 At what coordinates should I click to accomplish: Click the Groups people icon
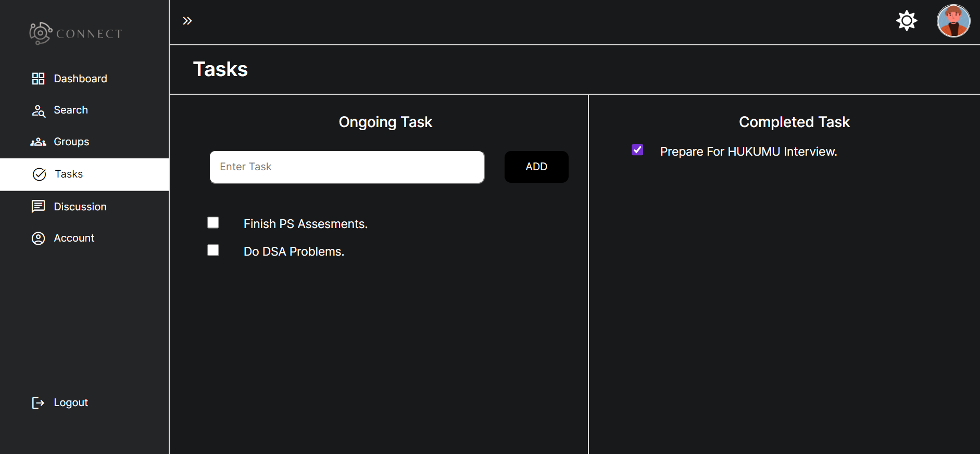38,142
